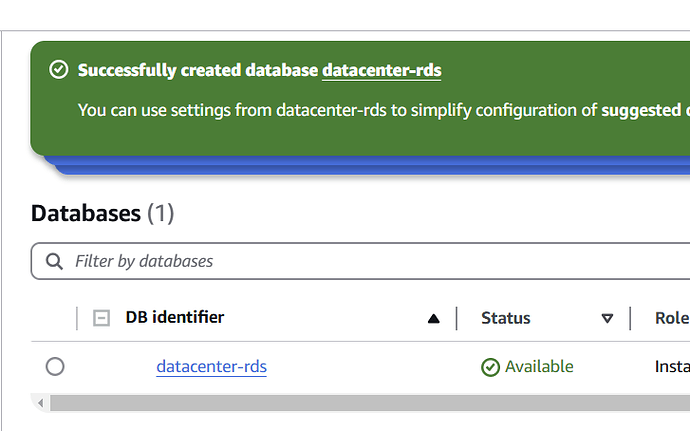
Task: Select the datacenter-rds radio button
Action: coord(55,367)
